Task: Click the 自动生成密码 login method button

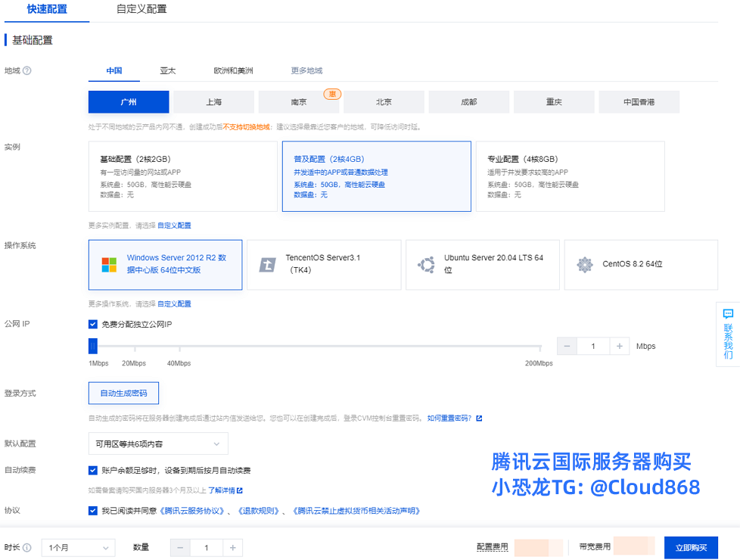Action: point(123,394)
